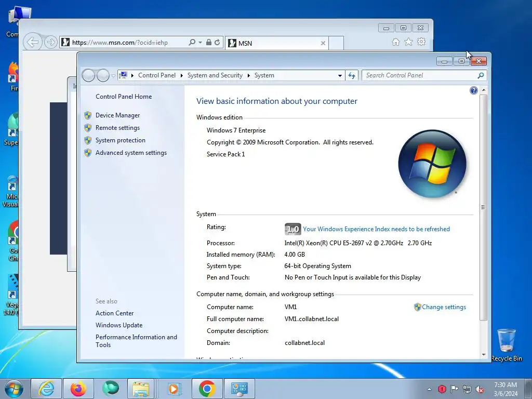Screen dimensions: 532x399
Task: Click the IE security lock icon
Action: click(209, 43)
